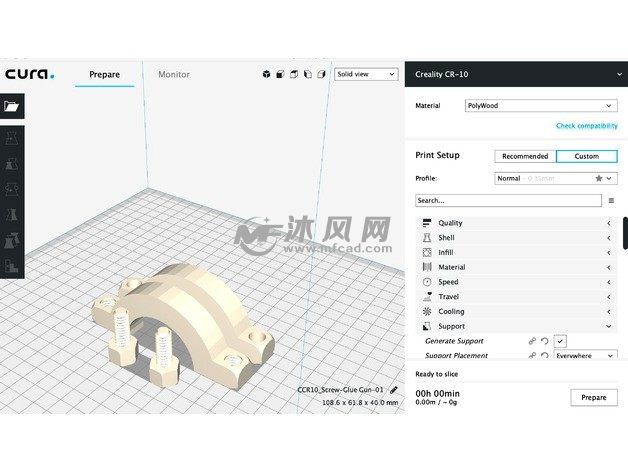Select the 3D perspective view cube icon
Image resolution: width=628 pixels, height=472 pixels.
click(x=266, y=74)
